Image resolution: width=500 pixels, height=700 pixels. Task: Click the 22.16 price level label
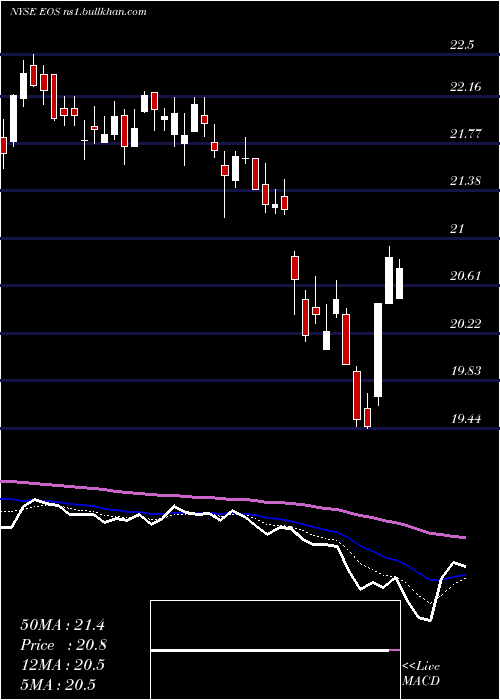pyautogui.click(x=466, y=87)
